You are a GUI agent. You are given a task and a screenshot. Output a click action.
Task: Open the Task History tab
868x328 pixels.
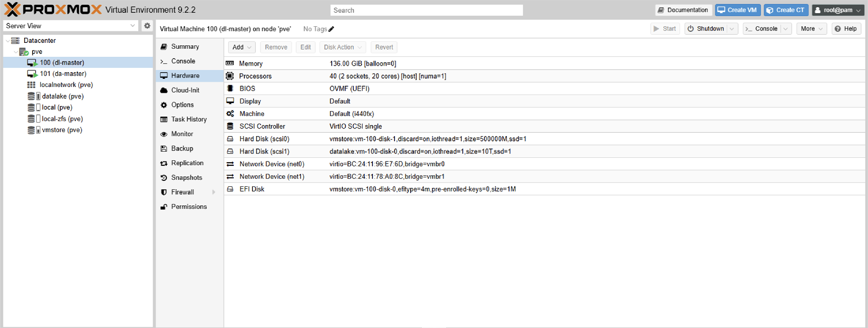tap(189, 119)
